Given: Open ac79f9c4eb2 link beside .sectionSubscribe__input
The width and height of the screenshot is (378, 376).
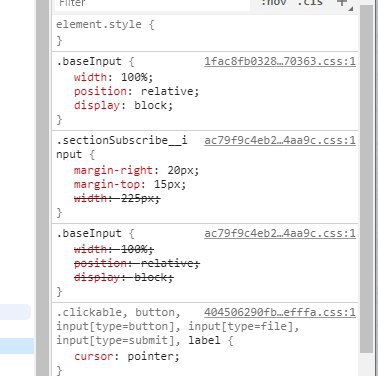Looking at the screenshot, I should 280,141.
